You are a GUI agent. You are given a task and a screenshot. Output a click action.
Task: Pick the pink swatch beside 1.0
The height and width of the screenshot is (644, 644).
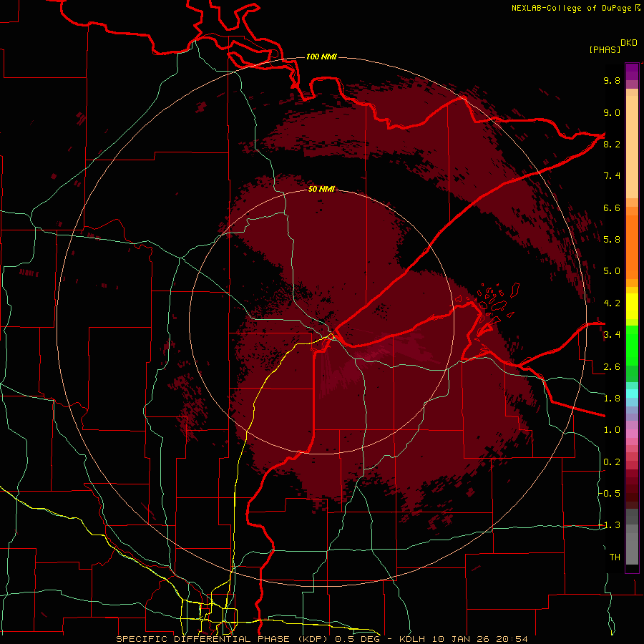point(632,433)
